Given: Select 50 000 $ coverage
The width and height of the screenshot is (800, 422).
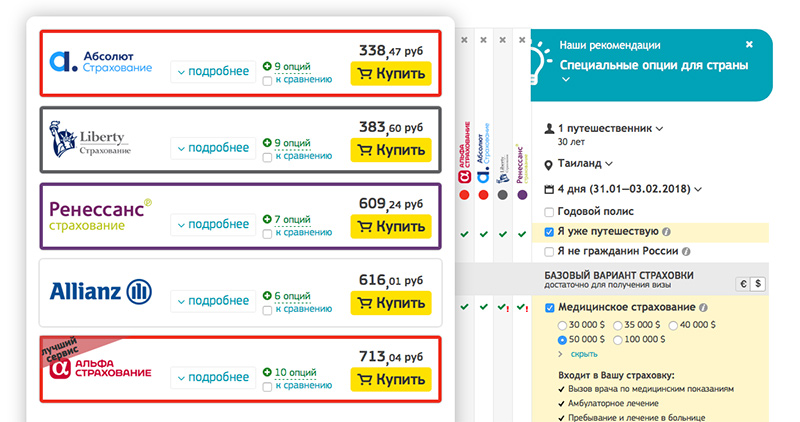Looking at the screenshot, I should (x=562, y=340).
